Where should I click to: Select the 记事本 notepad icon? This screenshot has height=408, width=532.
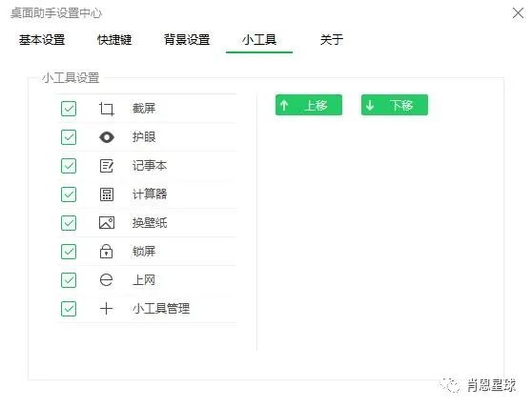click(x=107, y=166)
